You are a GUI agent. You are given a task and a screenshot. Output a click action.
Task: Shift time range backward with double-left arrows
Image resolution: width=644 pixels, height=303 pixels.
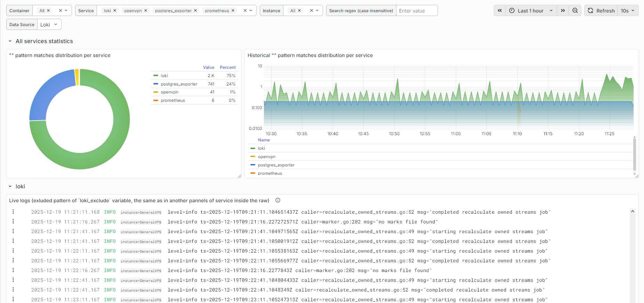point(500,10)
